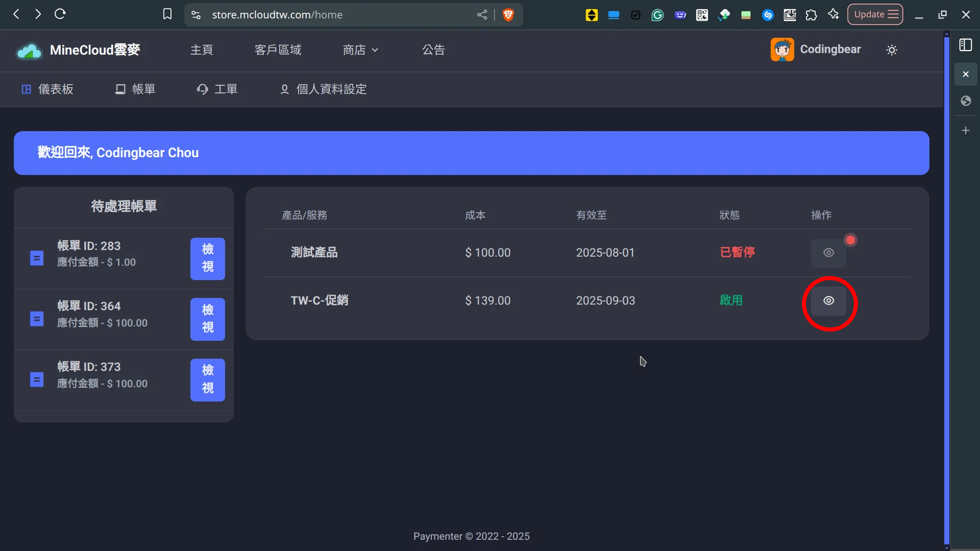Click 檢視 button for invoice ID 373
The image size is (980, 551).
207,380
